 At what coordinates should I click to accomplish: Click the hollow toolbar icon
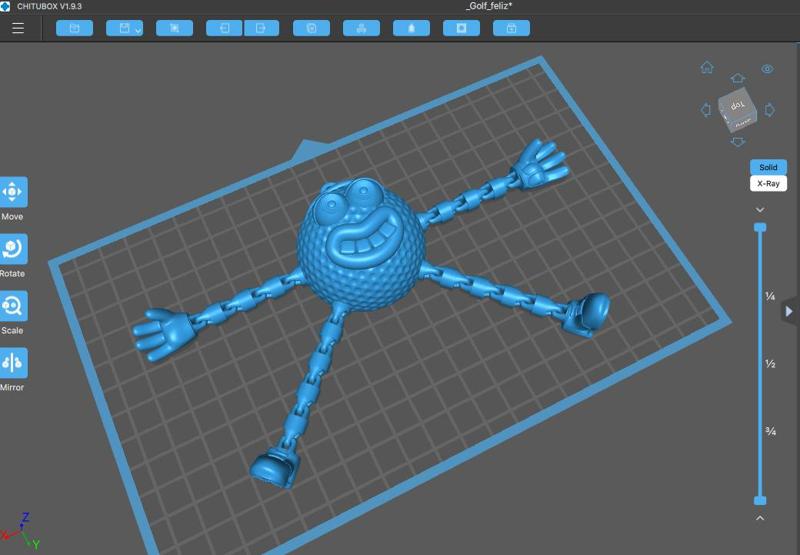click(461, 28)
